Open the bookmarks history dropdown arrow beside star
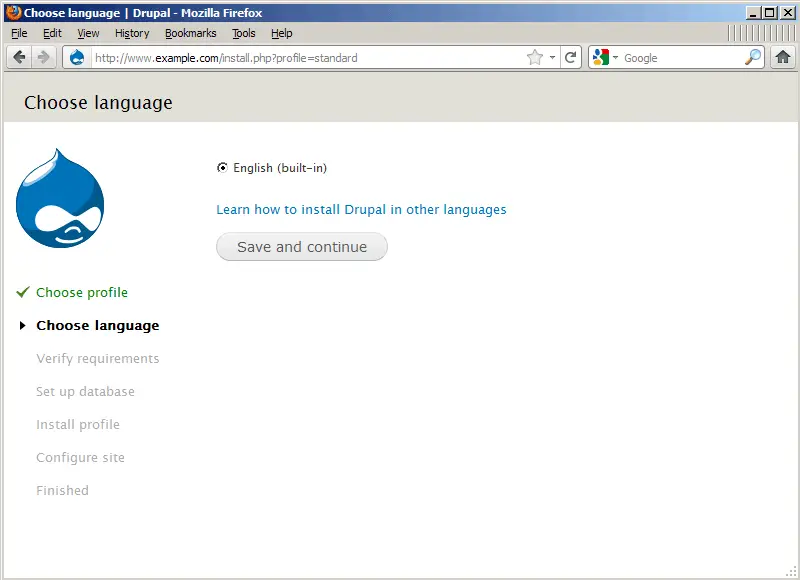Viewport: 800px width, 580px height. click(x=552, y=58)
